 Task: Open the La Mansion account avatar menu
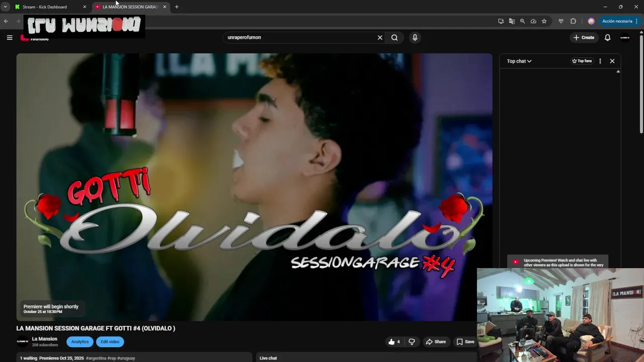625,38
